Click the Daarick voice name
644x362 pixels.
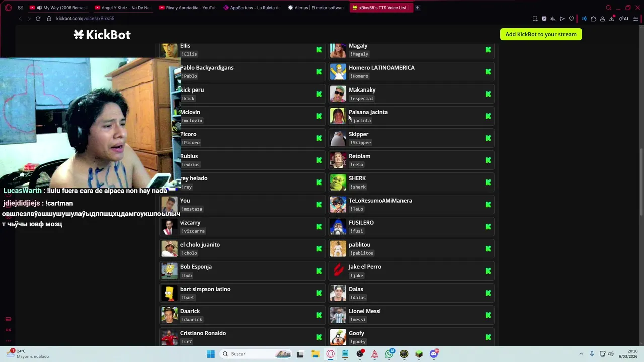[x=190, y=311]
